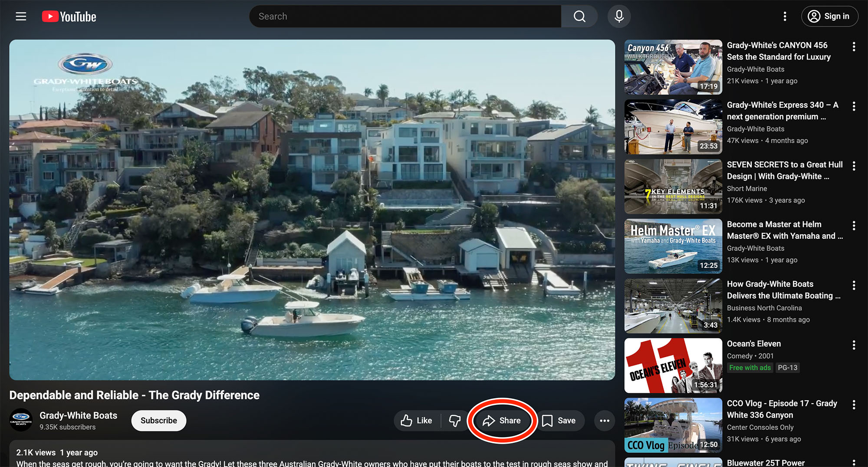868x467 pixels.
Task: Open the Helm Master EX thumbnail
Action: [673, 246]
